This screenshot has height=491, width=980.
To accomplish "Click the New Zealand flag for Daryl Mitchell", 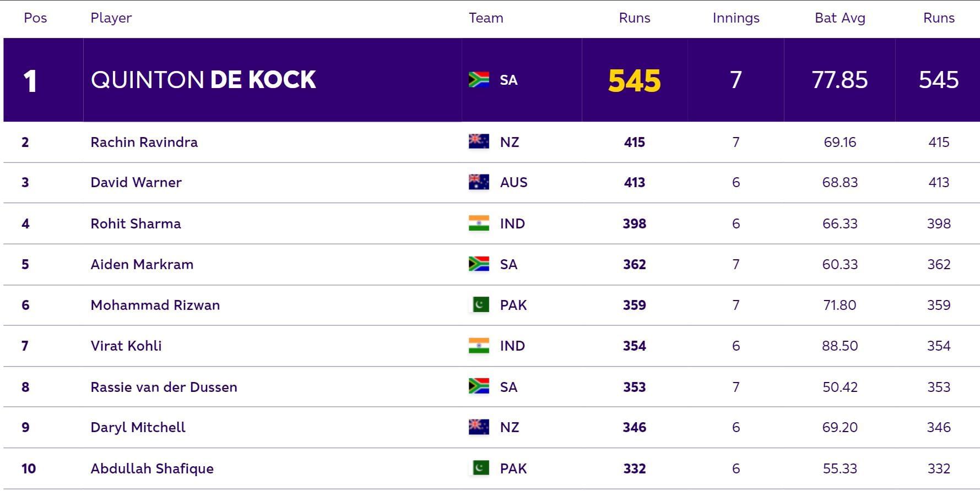I will click(478, 427).
